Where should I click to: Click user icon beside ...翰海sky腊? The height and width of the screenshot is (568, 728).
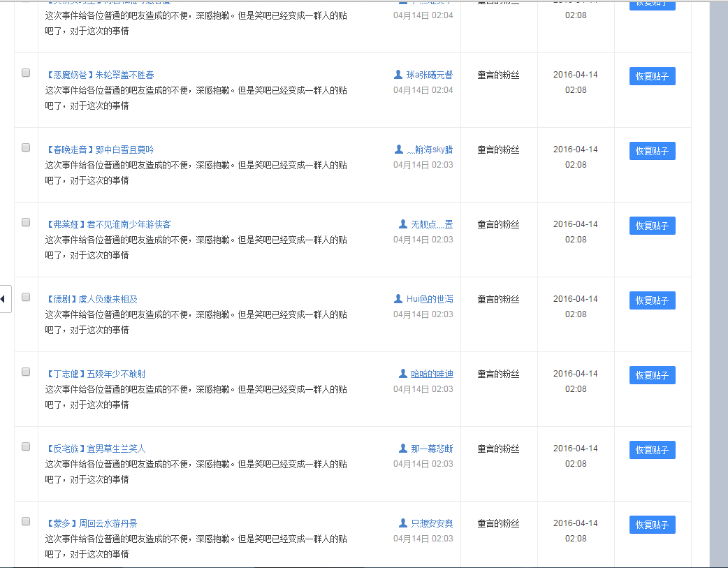pyautogui.click(x=398, y=149)
